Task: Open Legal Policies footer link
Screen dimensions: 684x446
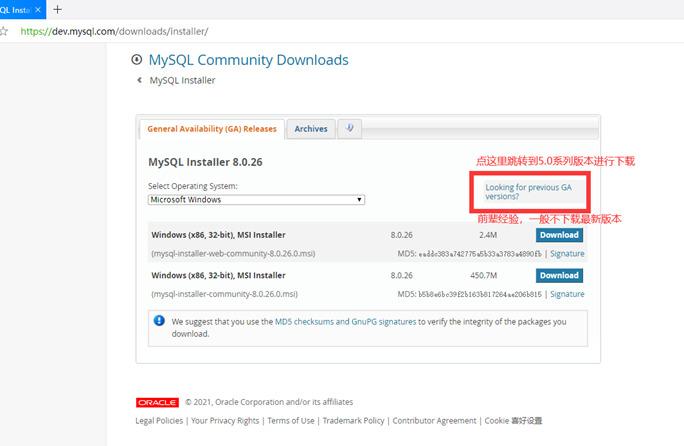Action: tap(159, 421)
